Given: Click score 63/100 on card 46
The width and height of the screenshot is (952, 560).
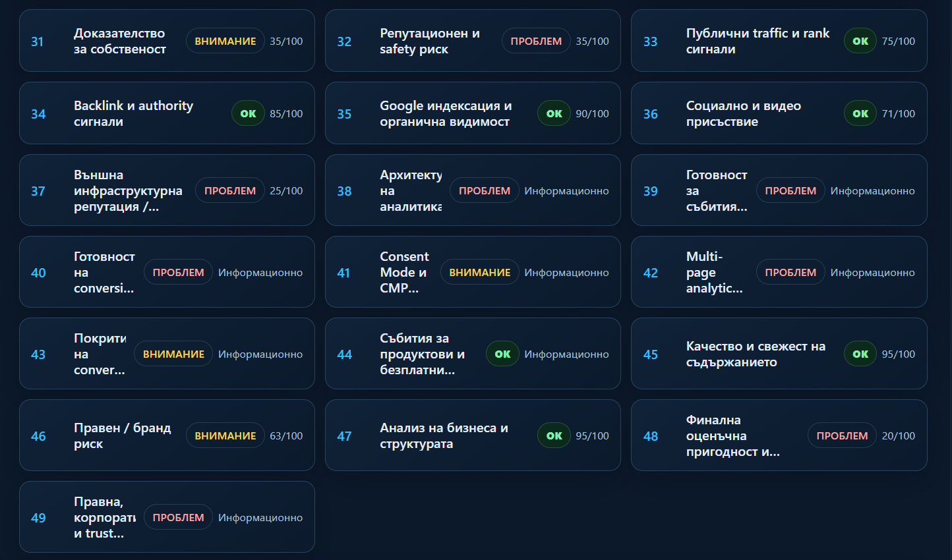Looking at the screenshot, I should pos(286,435).
